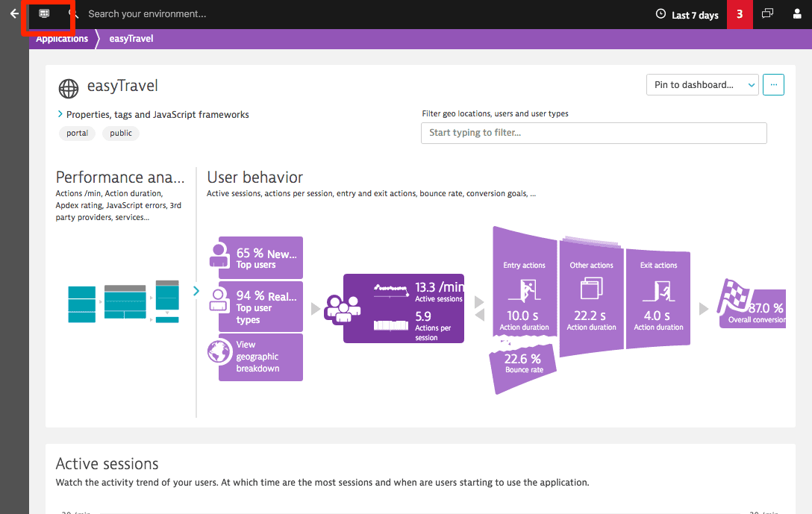The height and width of the screenshot is (514, 812).
Task: Click the 'public' tag
Action: (x=121, y=133)
